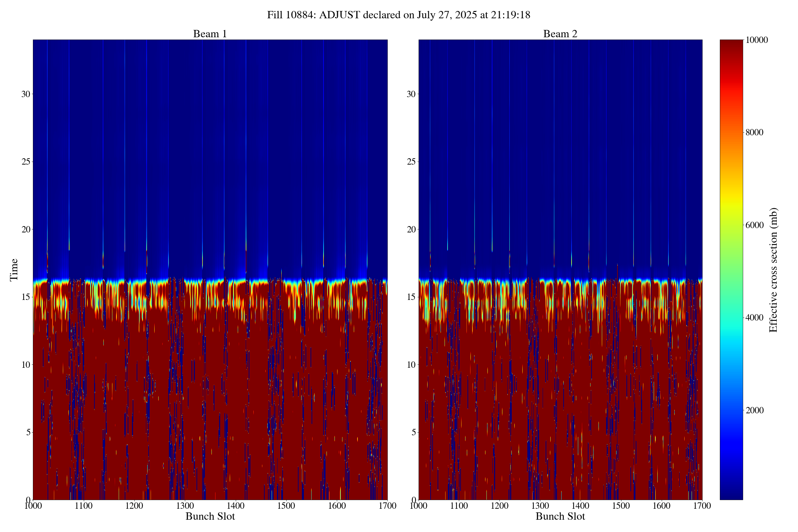Click the Time y-axis label
The height and width of the screenshot is (532, 798).
[14, 270]
